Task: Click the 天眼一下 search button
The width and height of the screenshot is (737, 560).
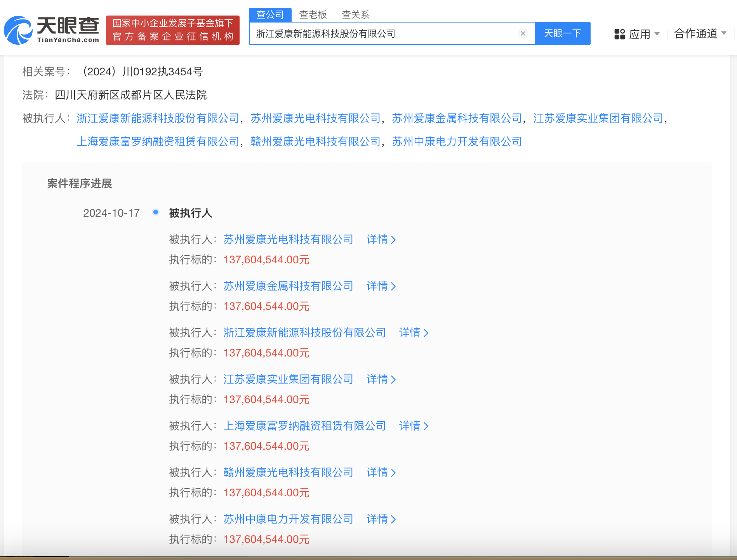Action: point(563,33)
